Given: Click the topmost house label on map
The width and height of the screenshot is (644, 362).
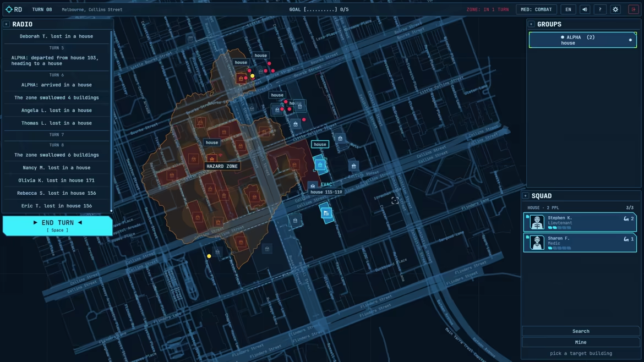Looking at the screenshot, I should pos(260,56).
